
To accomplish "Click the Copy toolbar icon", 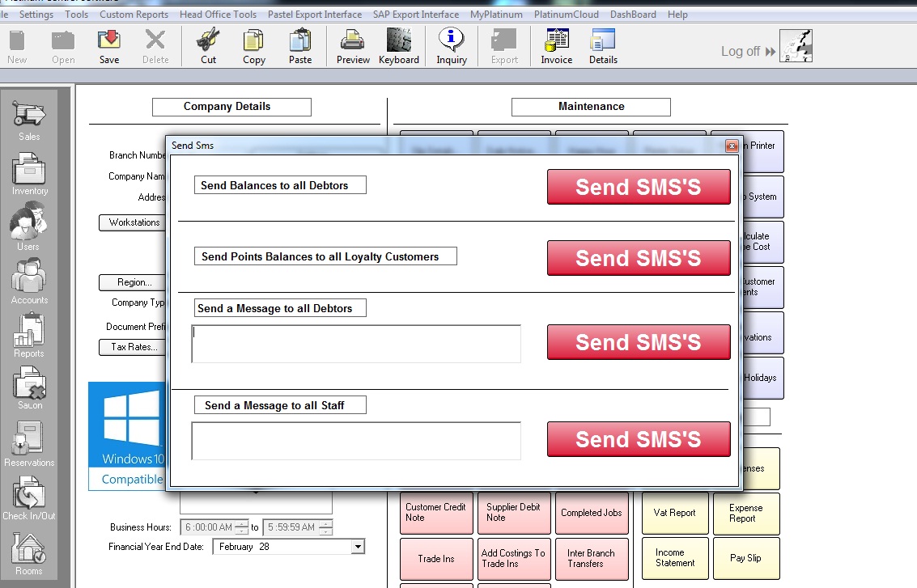I will click(254, 47).
